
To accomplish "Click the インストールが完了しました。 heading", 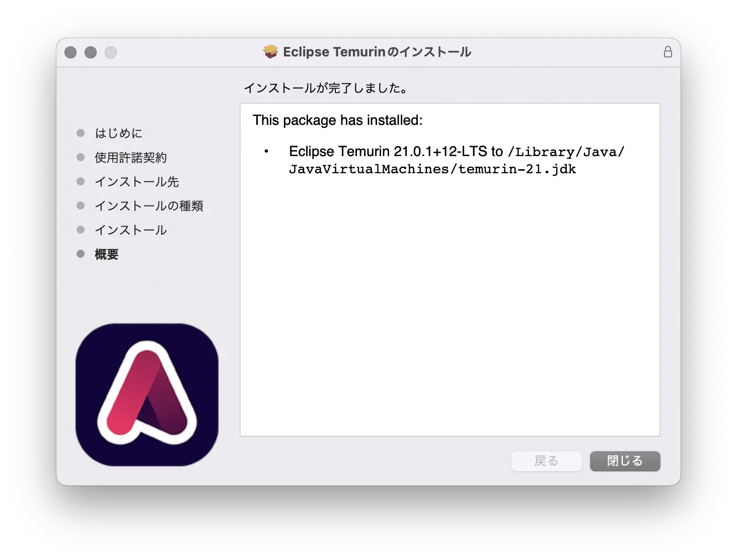I will 326,88.
